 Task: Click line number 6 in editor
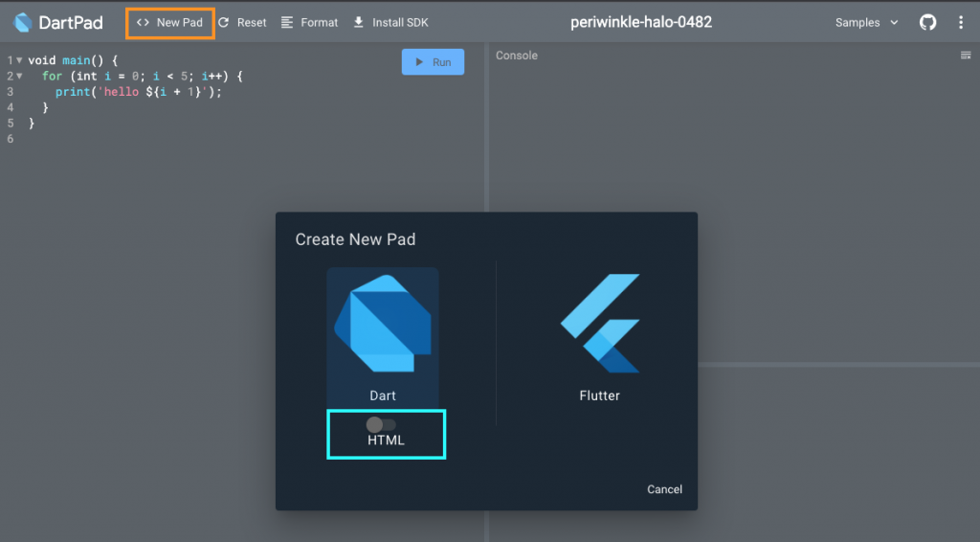[x=10, y=139]
